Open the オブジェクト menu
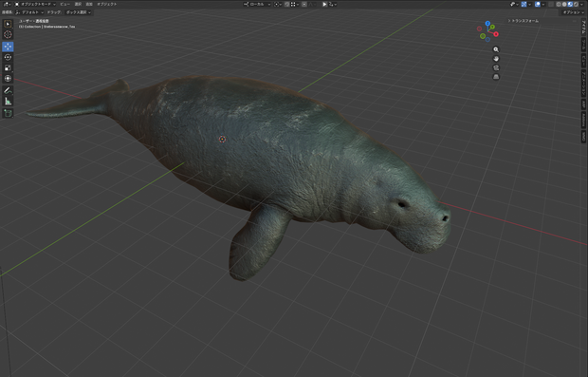 (x=107, y=4)
